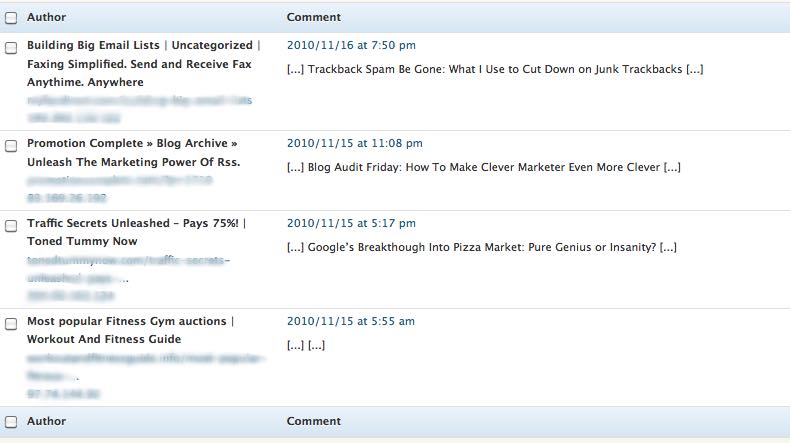Click the Workout And Fitness Guide author line
This screenshot has width=790, height=443.
tap(104, 339)
